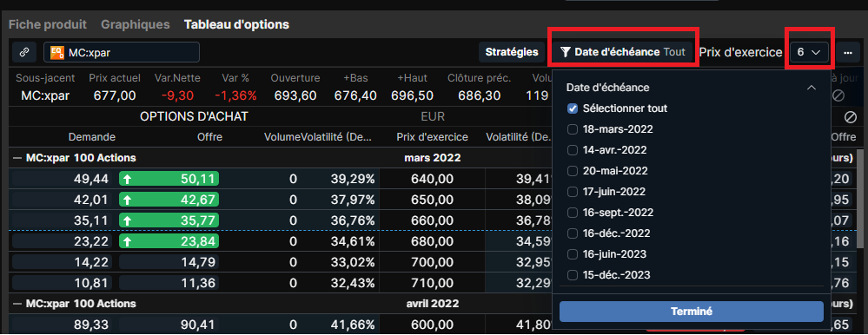Check the 18-mars-2022 expiry date
Viewport: 868px width, 335px height.
(x=573, y=129)
